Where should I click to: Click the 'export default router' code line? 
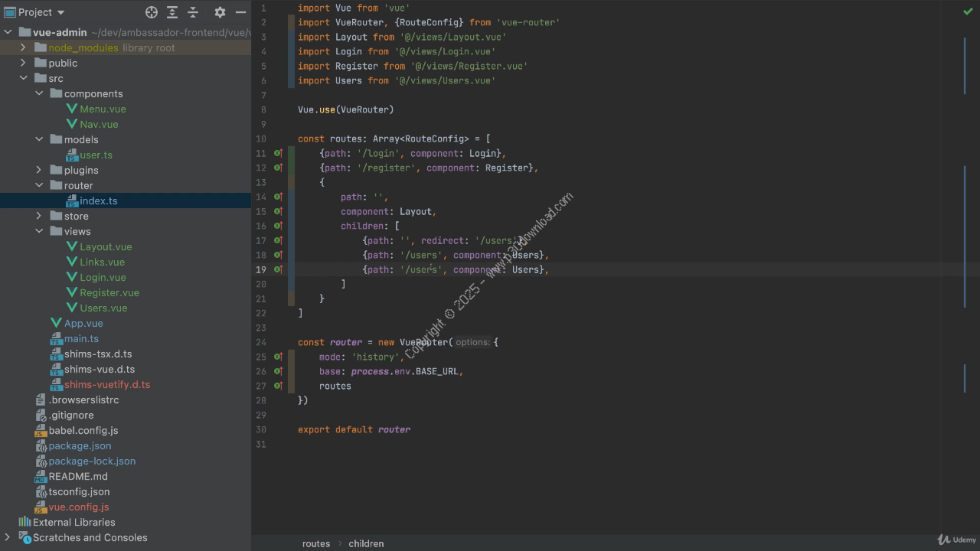click(x=354, y=429)
